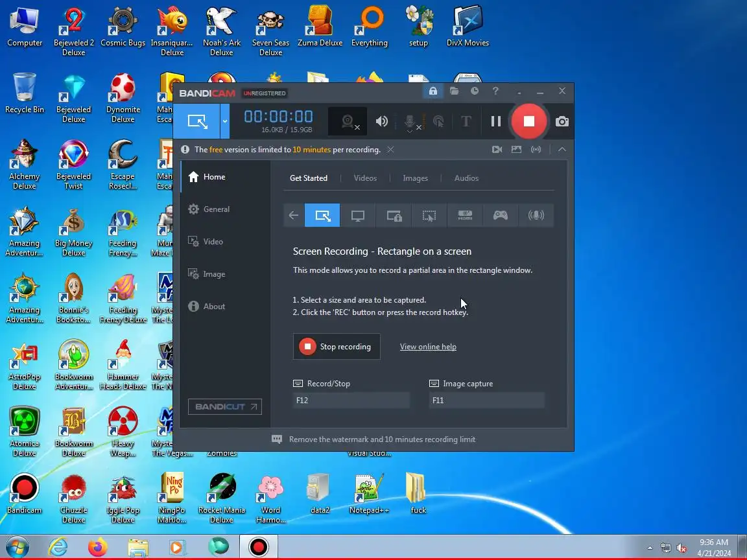Click the video camera icon in notice bar

click(x=497, y=150)
